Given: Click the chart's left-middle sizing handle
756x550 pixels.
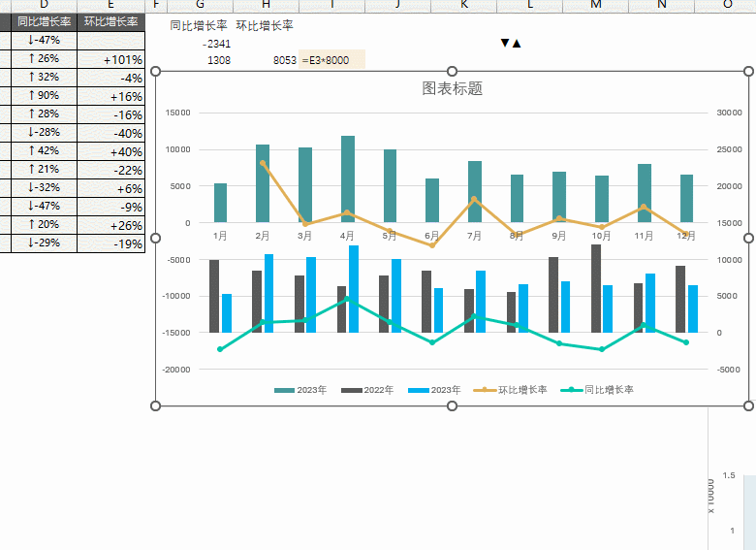Looking at the screenshot, I should click(x=156, y=238).
